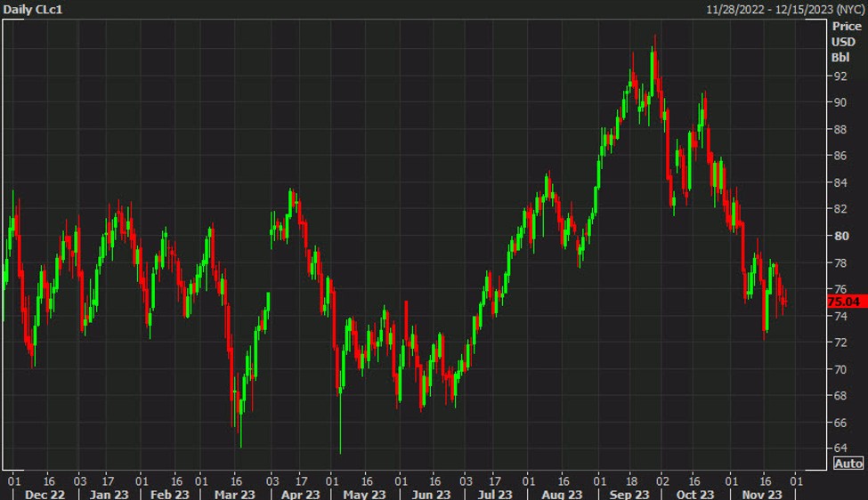
Task: Click the 86 price axis label
Action: 840,156
